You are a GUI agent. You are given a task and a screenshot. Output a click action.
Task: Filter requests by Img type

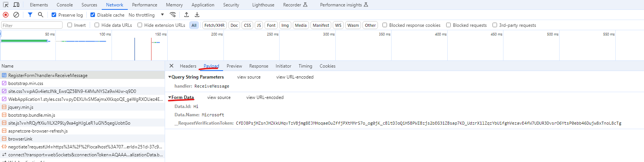pyautogui.click(x=285, y=25)
